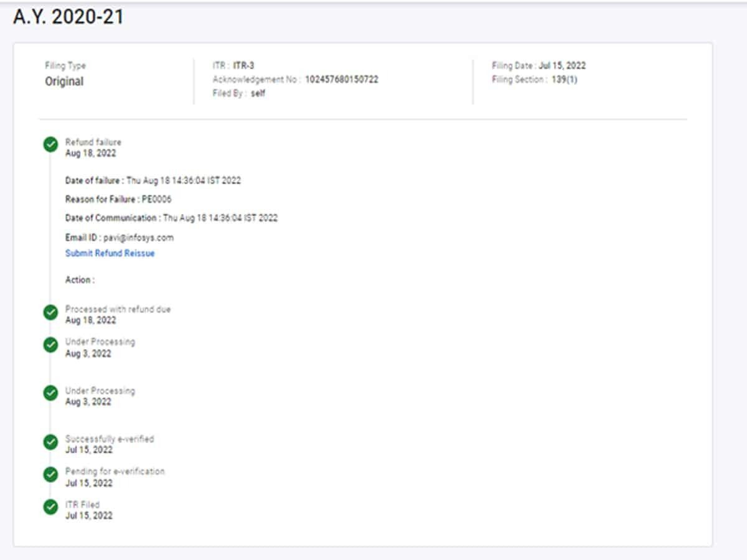Click the acknowledgement number 102457680150722
Viewport: 747px width, 560px height.
tap(341, 80)
